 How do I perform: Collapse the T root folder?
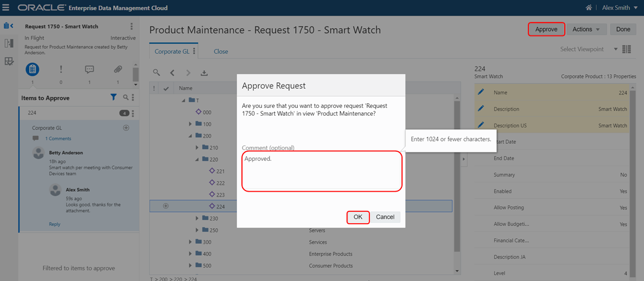point(183,100)
